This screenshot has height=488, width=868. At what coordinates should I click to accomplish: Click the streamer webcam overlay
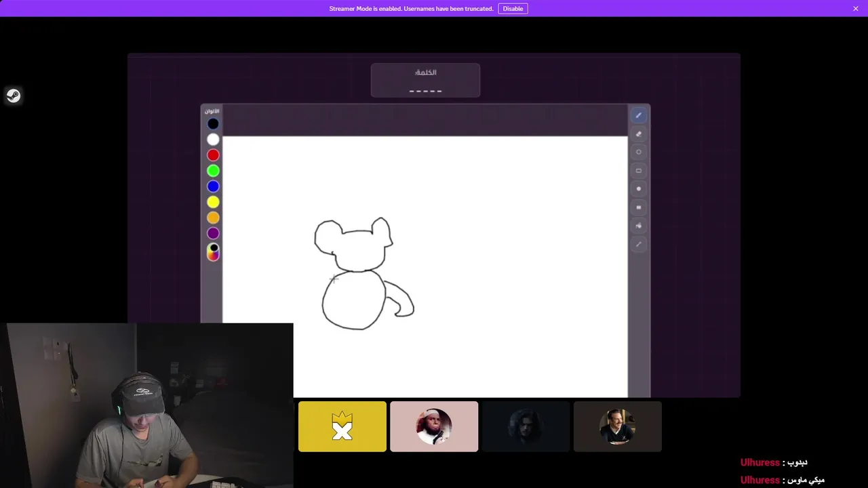(146, 405)
